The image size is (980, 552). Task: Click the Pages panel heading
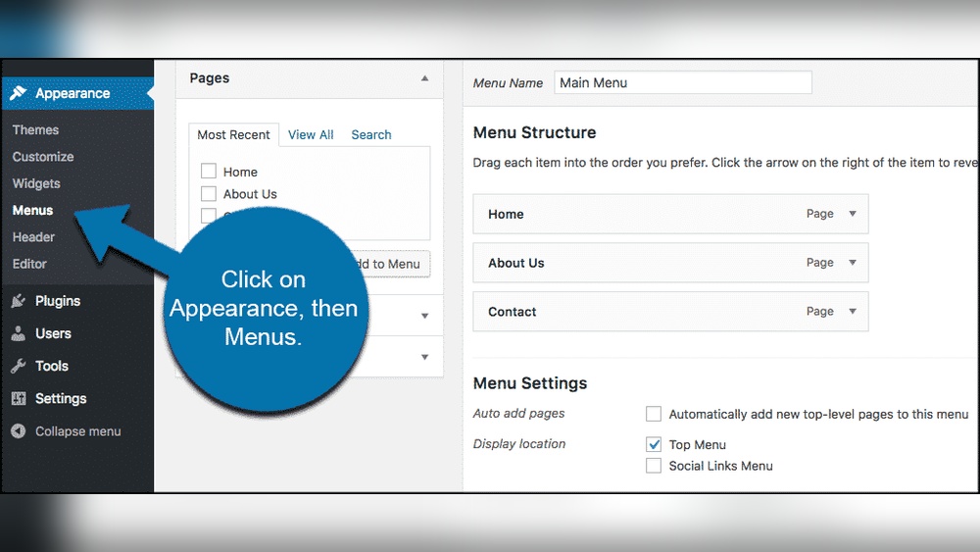point(210,78)
